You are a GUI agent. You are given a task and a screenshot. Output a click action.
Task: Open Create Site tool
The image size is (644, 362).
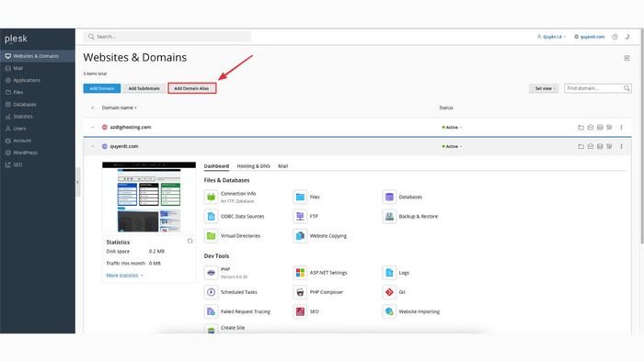click(224, 328)
